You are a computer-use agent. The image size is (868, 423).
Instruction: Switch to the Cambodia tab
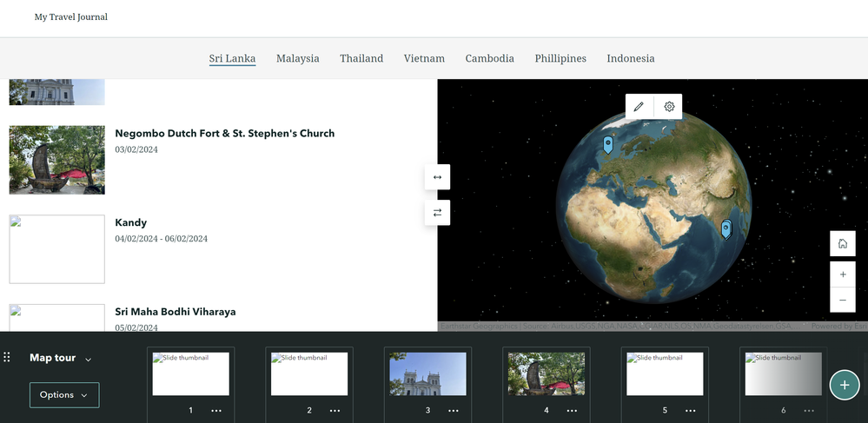(x=489, y=58)
